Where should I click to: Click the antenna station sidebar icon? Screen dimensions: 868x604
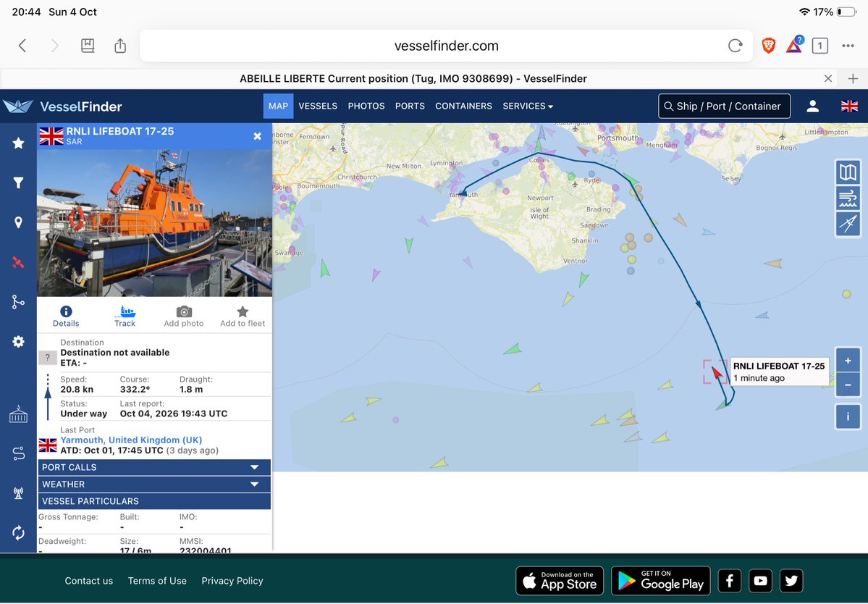click(18, 493)
